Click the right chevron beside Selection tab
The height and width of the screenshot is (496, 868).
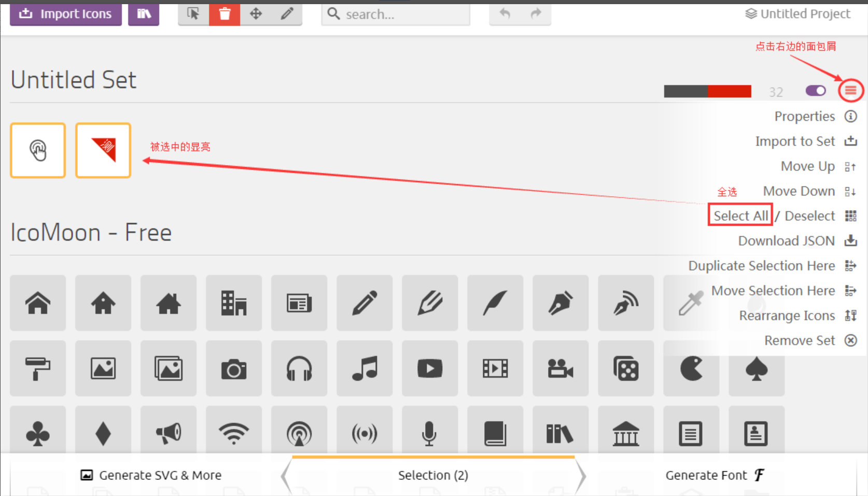[582, 475]
